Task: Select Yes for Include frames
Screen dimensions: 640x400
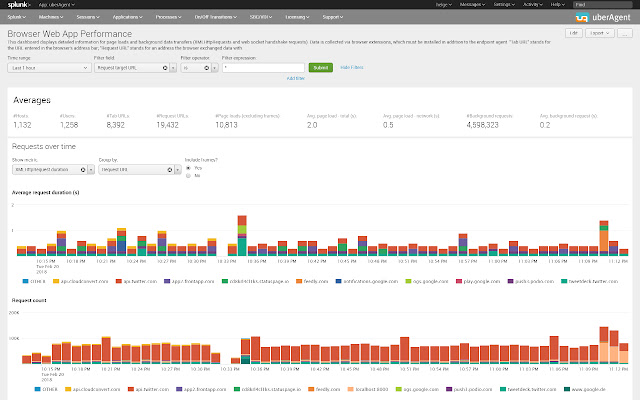Action: [188, 168]
